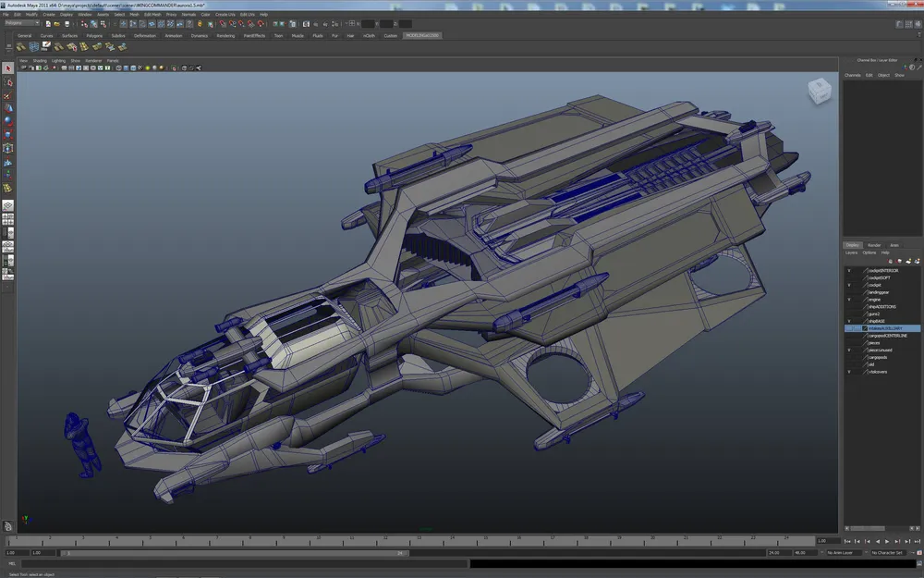Choose the Paint Selection tool
Viewport: 924px width, 578px height.
[x=8, y=95]
